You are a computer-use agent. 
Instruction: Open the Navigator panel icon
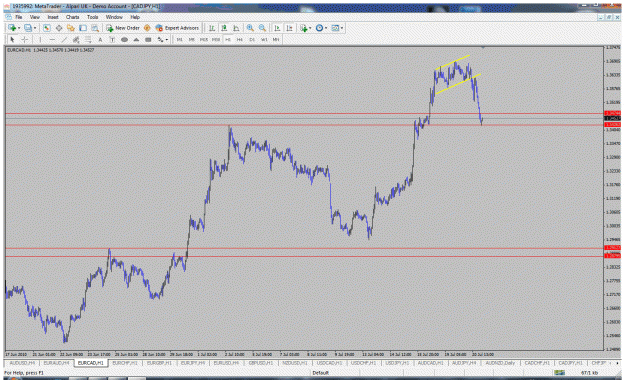tap(71, 28)
